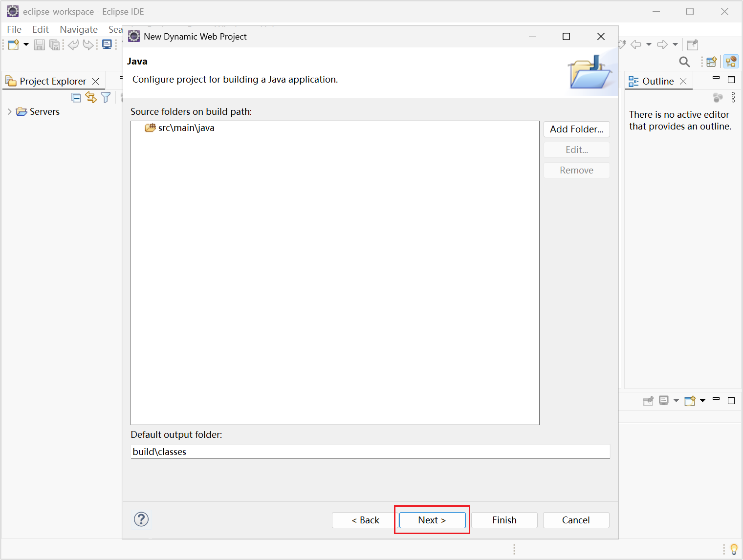Click the 'Source folders on build path:' label
The image size is (743, 560).
[x=191, y=111]
